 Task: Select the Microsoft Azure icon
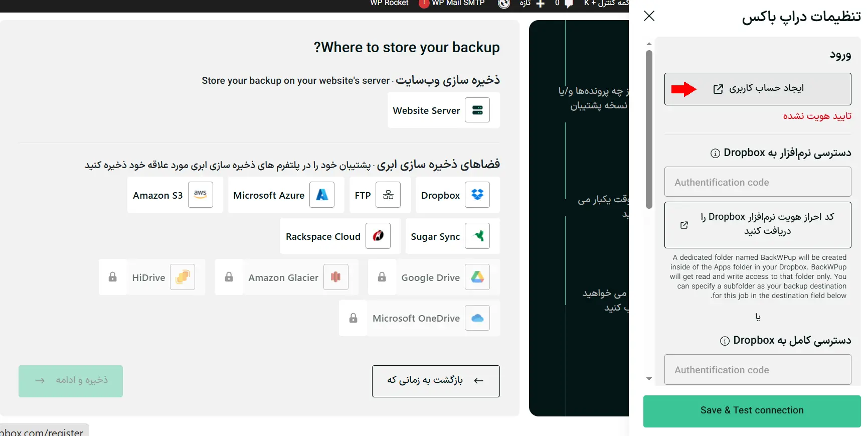[x=322, y=195]
